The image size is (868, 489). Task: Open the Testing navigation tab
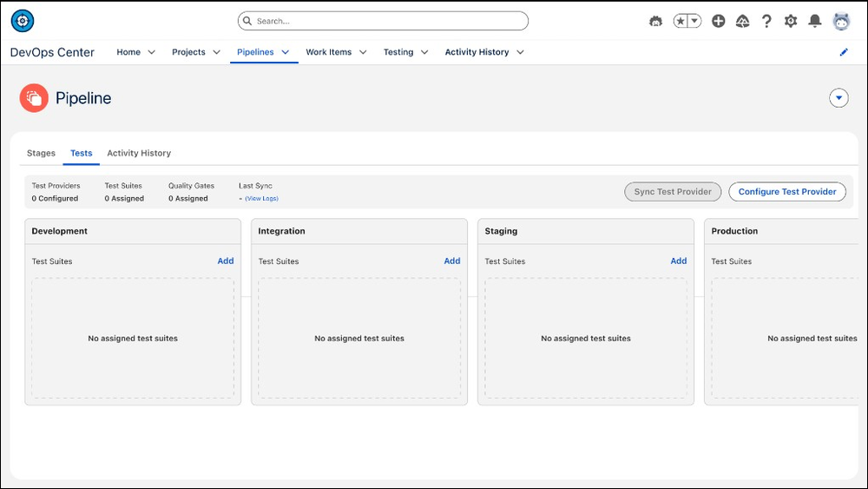tap(398, 52)
